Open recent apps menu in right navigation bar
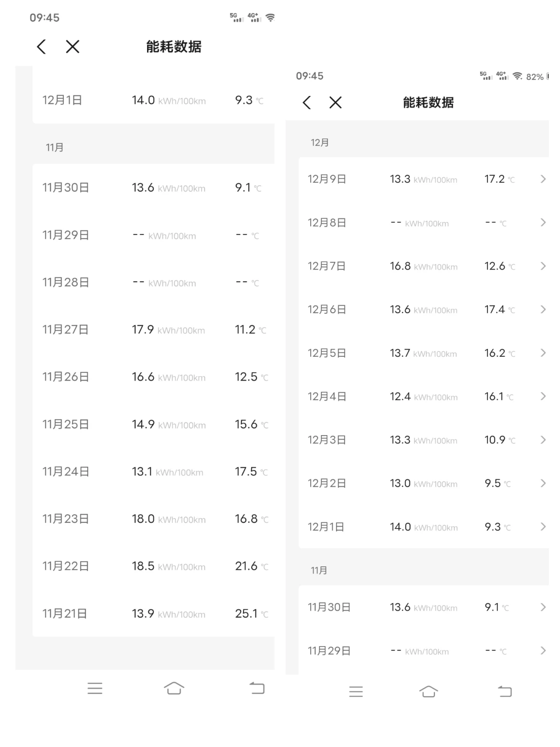Screen dimensions: 560x747 coord(356,691)
